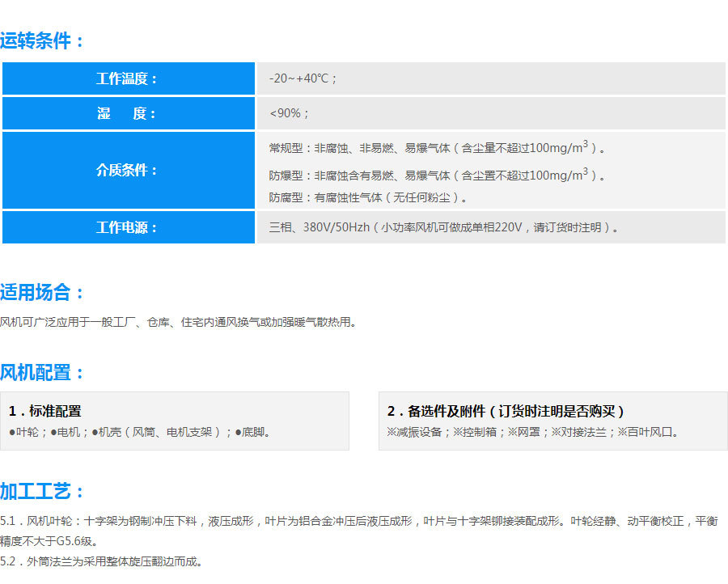Screen dimensions: 728x584
Task: Click the 常规型 medium condition line
Action: 437,148
